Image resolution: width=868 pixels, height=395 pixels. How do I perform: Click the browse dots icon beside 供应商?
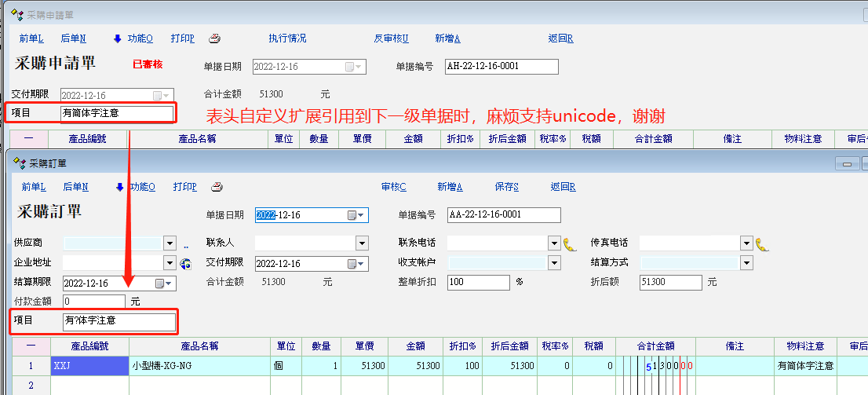186,244
